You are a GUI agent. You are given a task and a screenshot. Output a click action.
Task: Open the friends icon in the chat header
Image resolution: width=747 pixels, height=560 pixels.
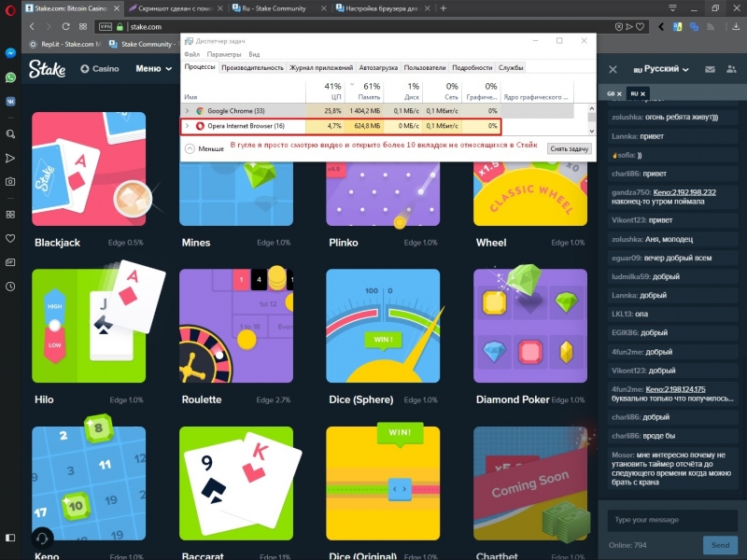(731, 69)
